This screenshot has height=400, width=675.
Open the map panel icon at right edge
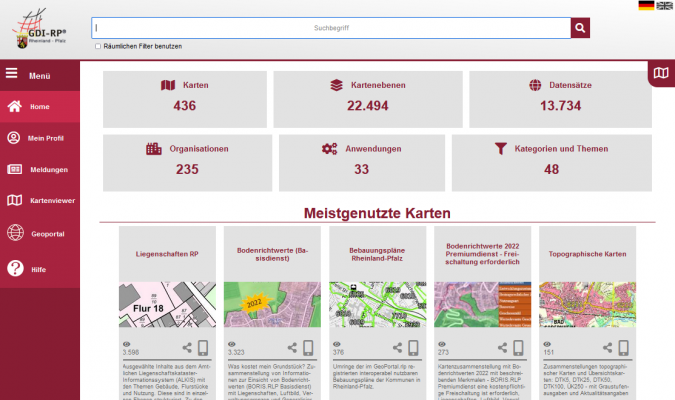coord(661,73)
